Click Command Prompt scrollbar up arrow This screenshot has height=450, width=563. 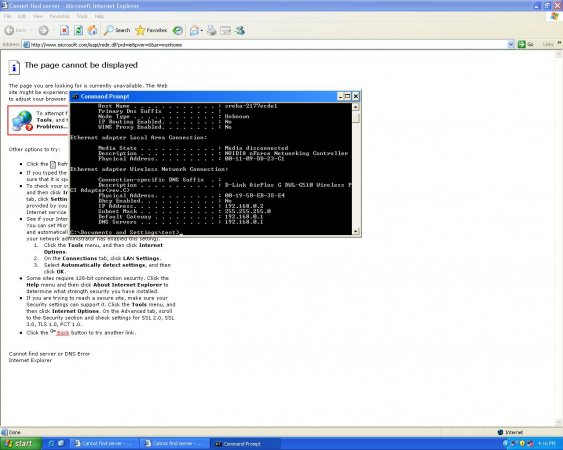pyautogui.click(x=355, y=107)
